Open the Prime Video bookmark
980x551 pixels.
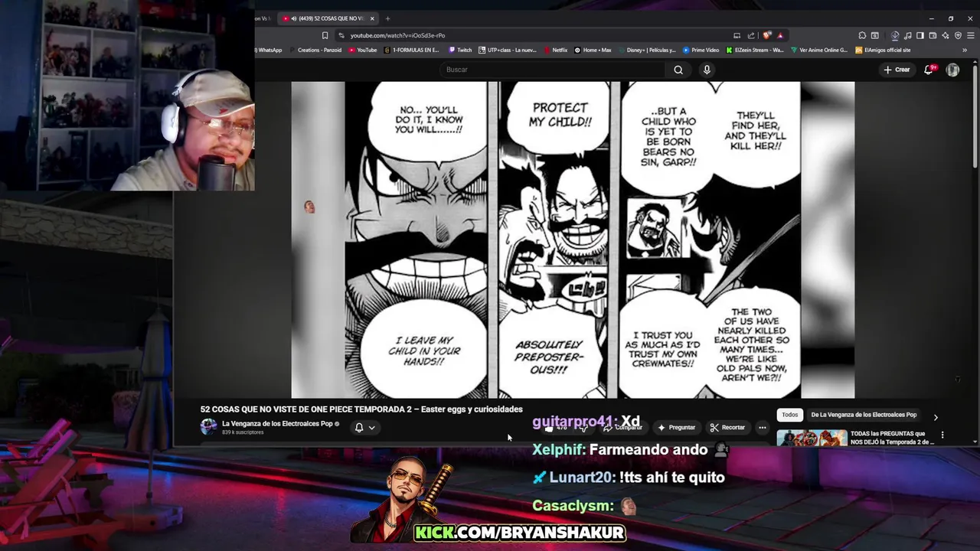click(701, 50)
